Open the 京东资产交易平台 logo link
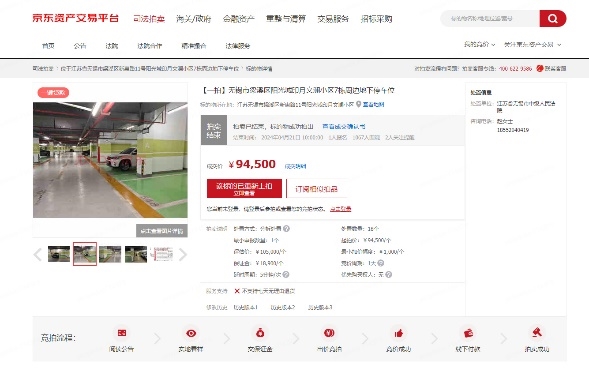 tap(76, 18)
